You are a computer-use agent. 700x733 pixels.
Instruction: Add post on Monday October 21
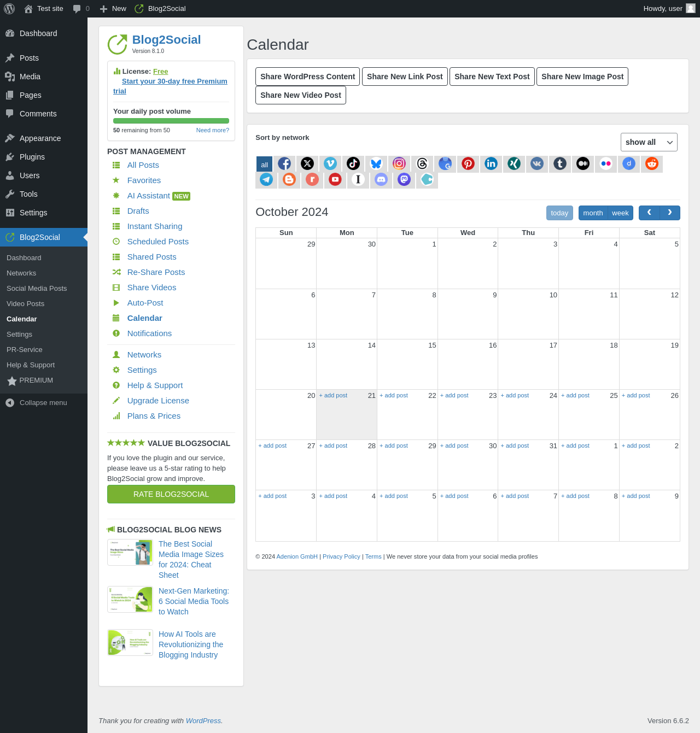(333, 395)
